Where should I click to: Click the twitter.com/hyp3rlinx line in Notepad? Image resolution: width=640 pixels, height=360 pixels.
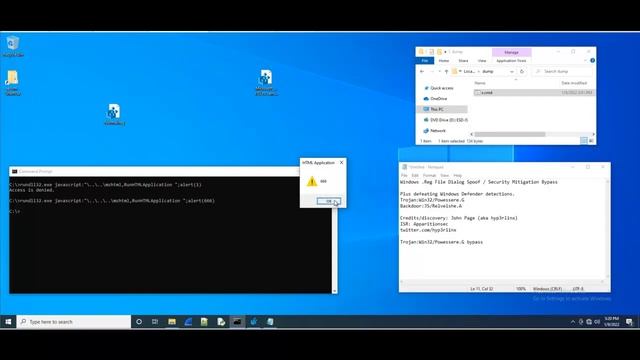428,230
